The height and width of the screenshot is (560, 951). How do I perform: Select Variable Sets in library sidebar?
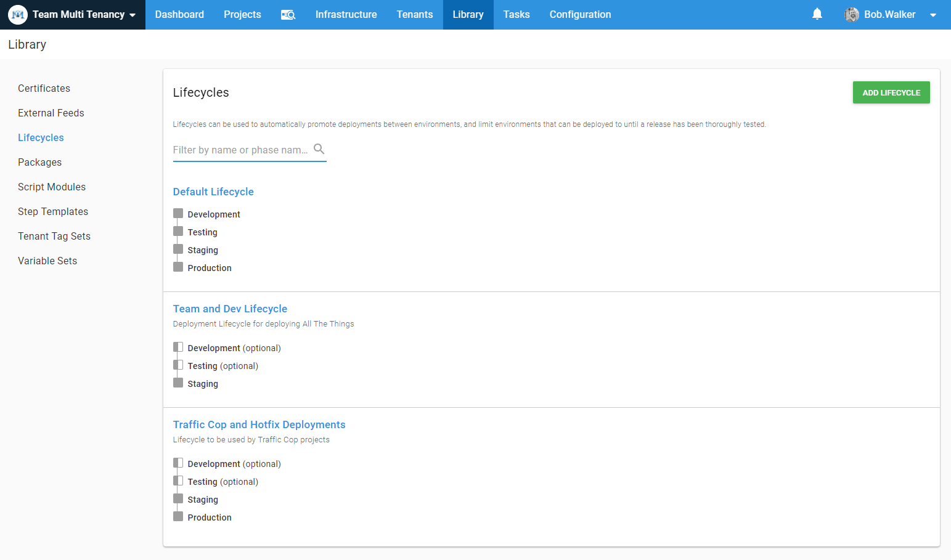(47, 261)
